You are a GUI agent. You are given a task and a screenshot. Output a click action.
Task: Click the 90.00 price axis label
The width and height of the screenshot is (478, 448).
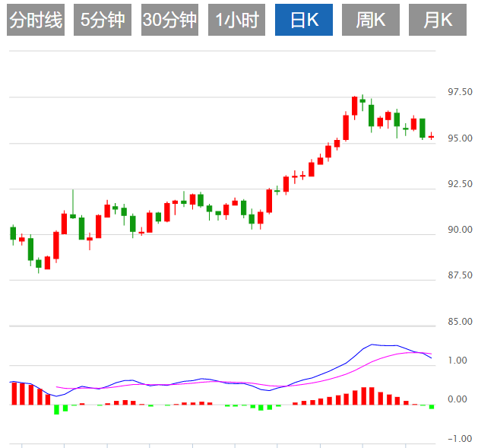coord(461,230)
